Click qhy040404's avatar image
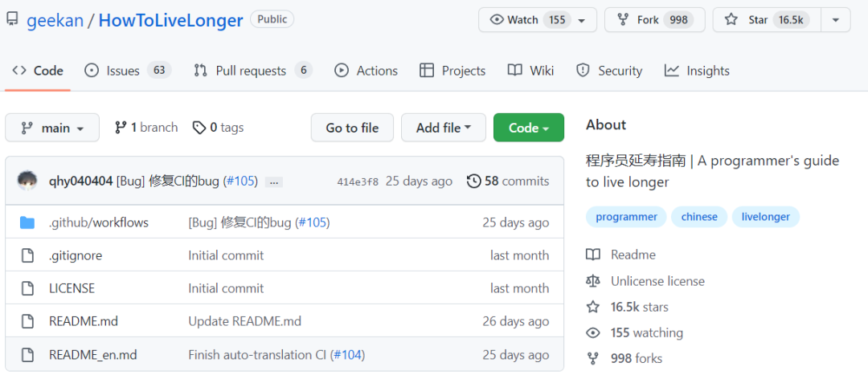868x375 pixels. [x=27, y=181]
